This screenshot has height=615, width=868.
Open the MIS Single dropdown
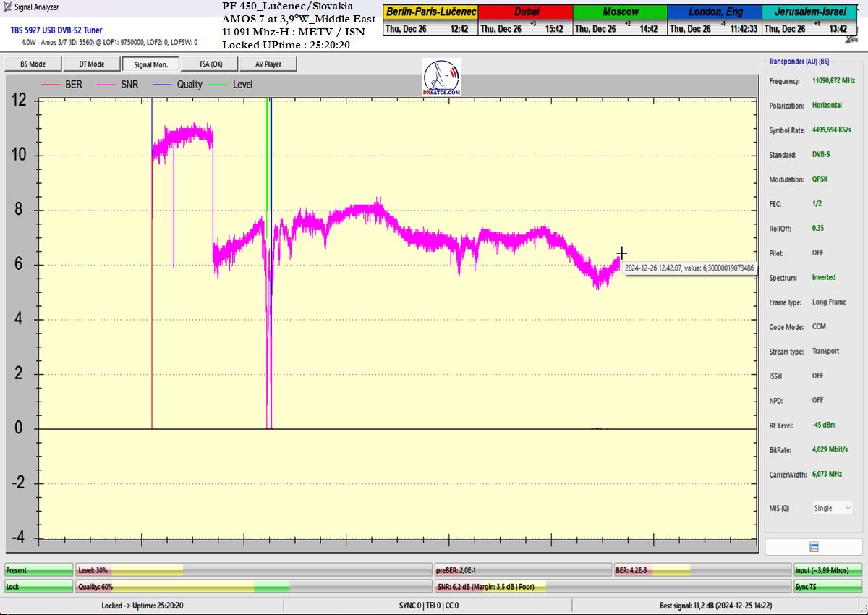[832, 508]
